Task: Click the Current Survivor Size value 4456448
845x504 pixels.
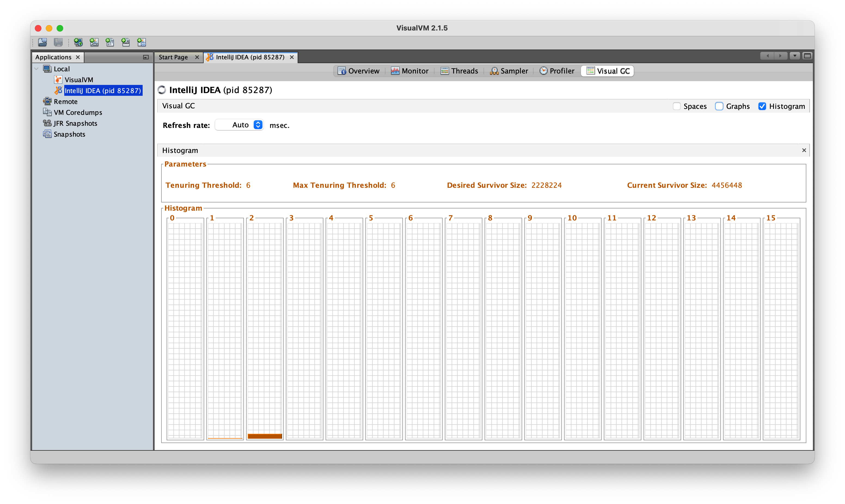Action: (x=727, y=185)
